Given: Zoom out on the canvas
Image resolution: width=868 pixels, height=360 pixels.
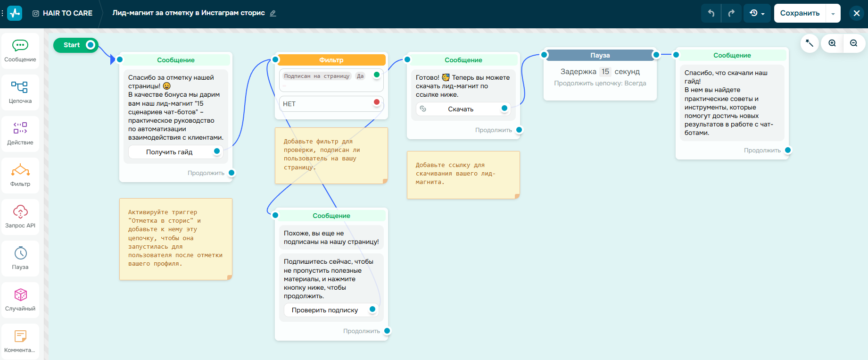Looking at the screenshot, I should click(853, 43).
